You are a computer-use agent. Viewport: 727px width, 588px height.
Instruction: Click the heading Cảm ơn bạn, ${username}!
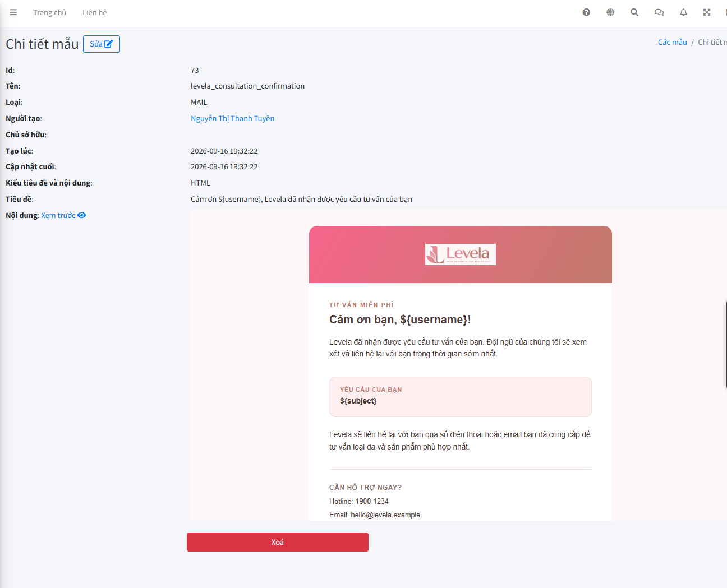click(400, 320)
